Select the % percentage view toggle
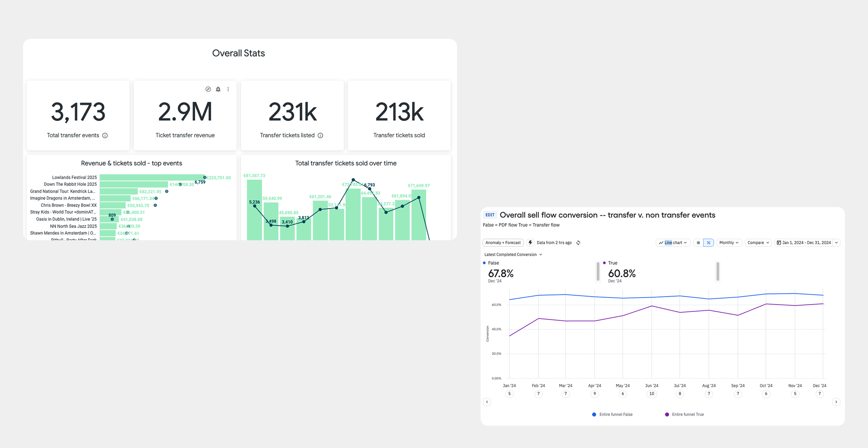868x448 pixels. coord(708,243)
